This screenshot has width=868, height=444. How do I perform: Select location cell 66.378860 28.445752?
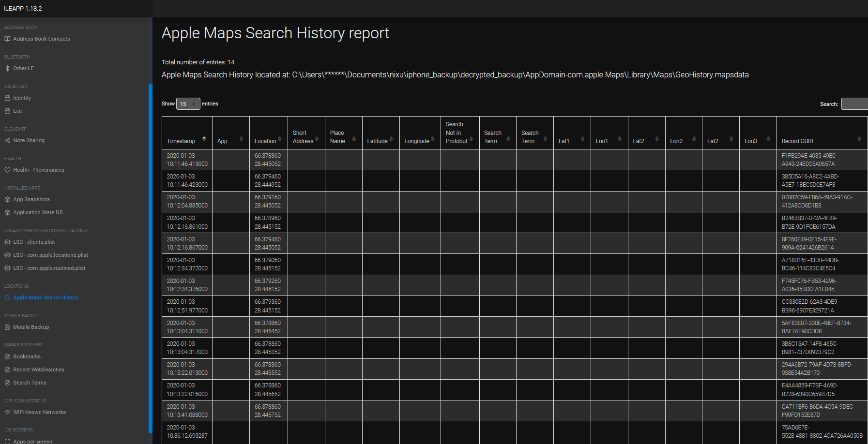268,411
